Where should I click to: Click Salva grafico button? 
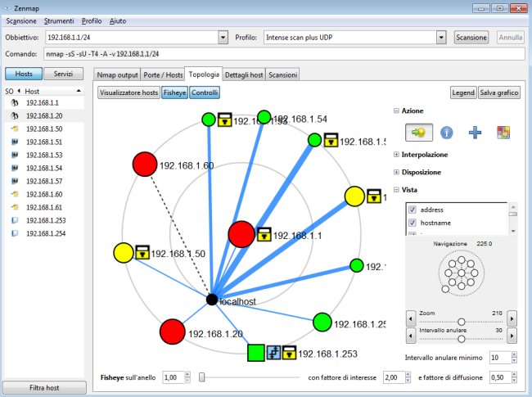tap(498, 92)
